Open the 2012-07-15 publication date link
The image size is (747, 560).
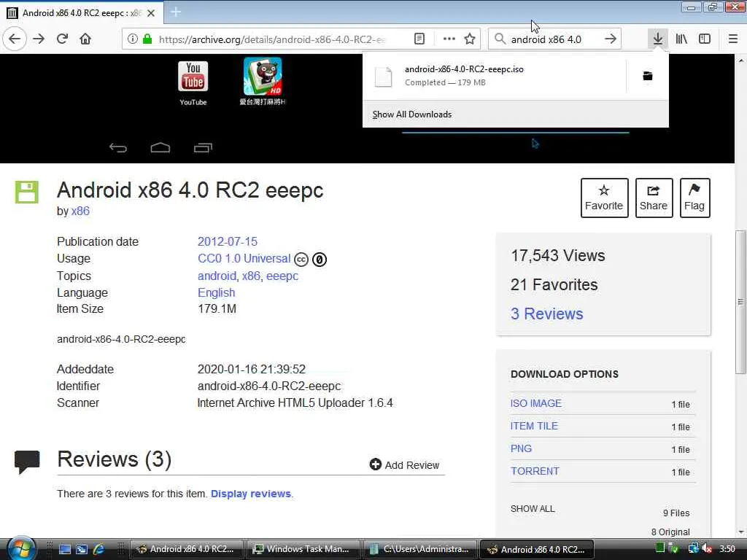click(228, 241)
